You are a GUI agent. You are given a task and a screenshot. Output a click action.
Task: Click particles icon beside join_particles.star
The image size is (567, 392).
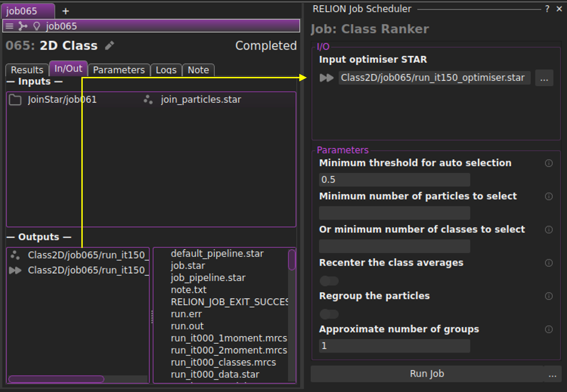click(x=148, y=100)
